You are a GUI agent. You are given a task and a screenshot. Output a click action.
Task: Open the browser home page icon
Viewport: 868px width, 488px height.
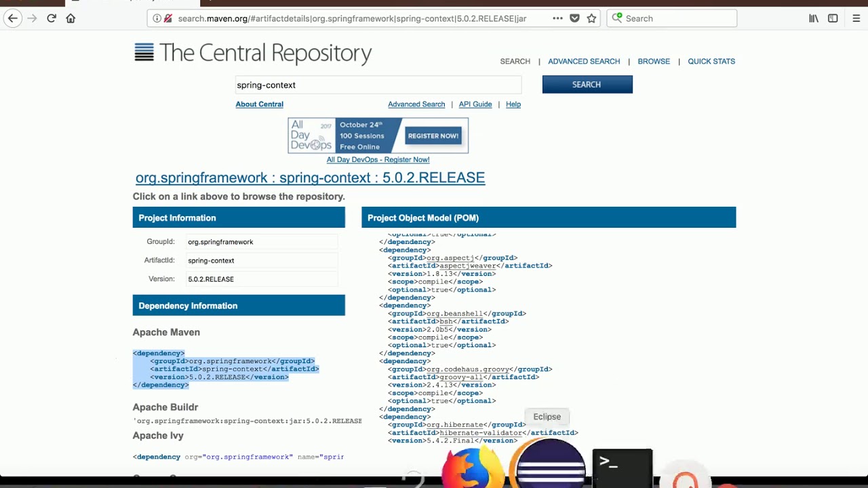(x=71, y=18)
